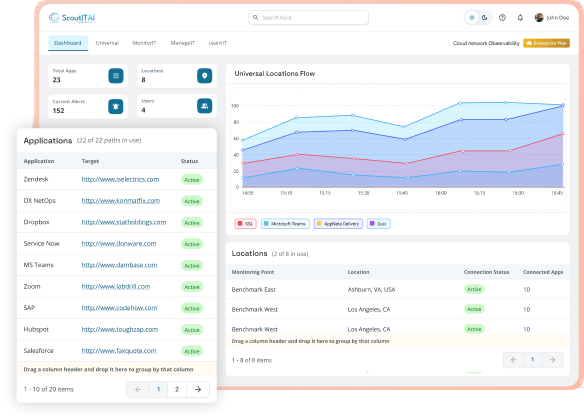The image size is (584, 419).
Task: Sort by Target column header
Action: click(x=90, y=161)
